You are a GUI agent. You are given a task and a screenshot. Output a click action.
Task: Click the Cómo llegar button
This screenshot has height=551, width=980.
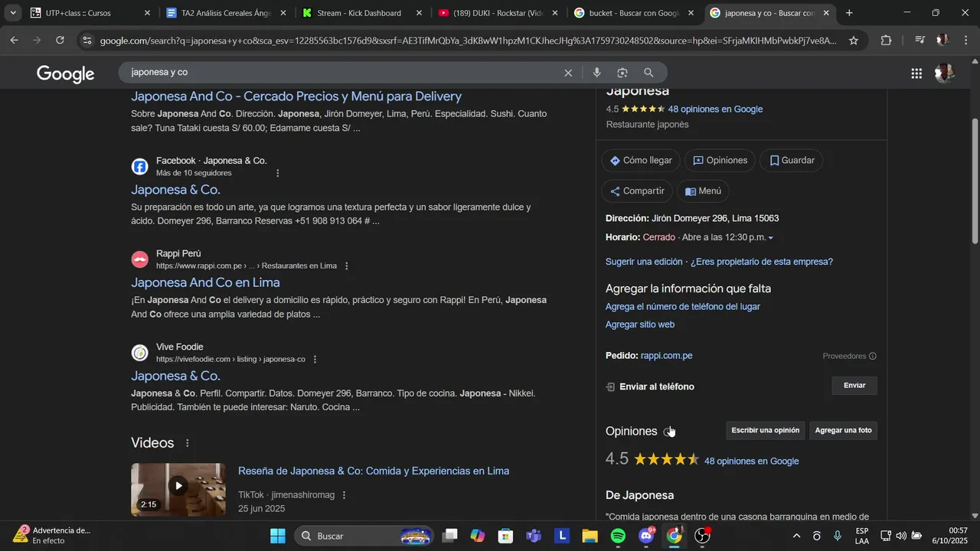[x=641, y=161]
